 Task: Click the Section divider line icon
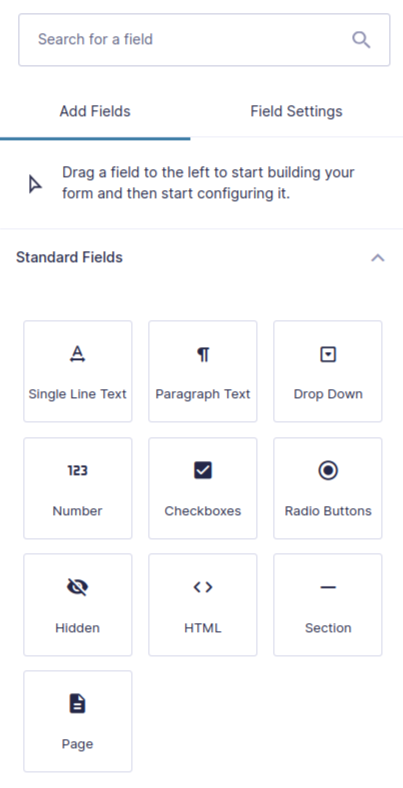[x=328, y=586]
